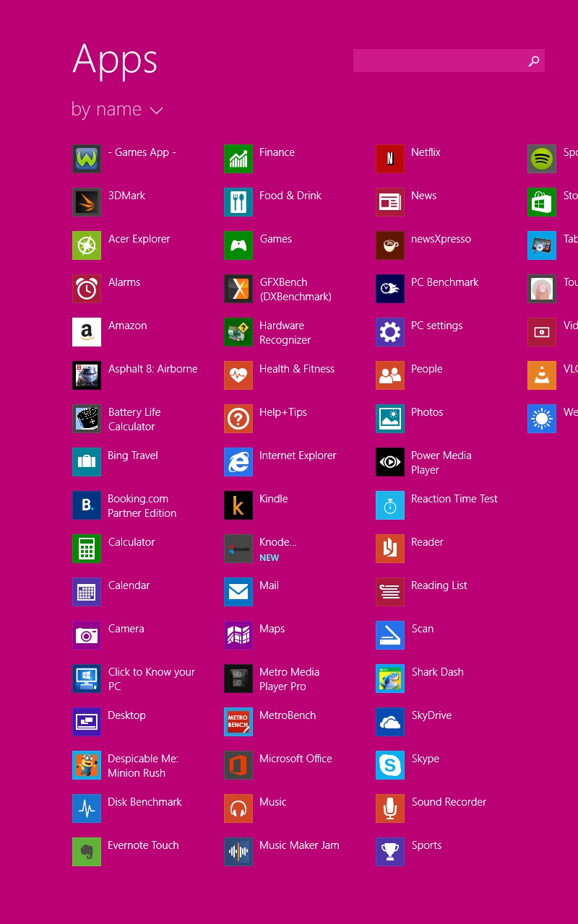Click inside the Apps search field
Screen dimensions: 578x924
coord(437,61)
